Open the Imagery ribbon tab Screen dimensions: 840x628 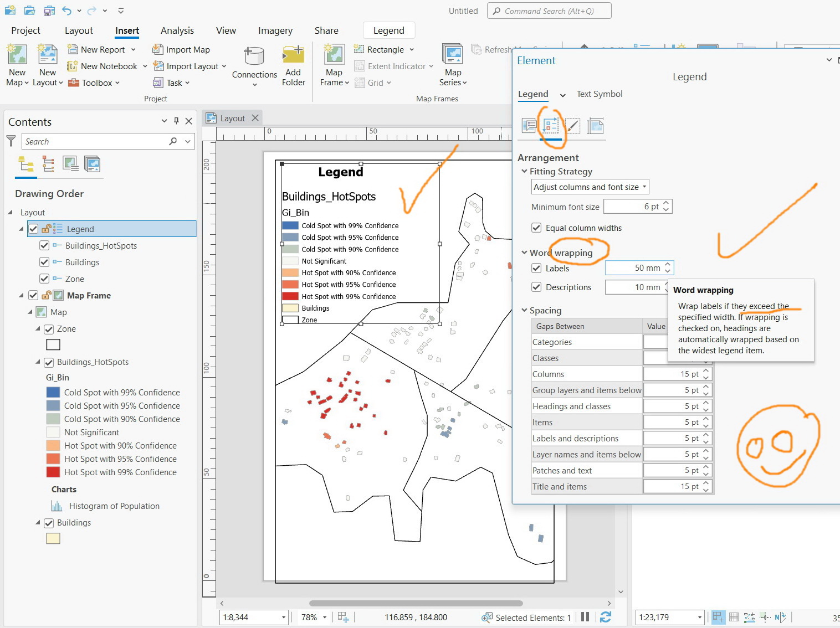click(x=275, y=30)
